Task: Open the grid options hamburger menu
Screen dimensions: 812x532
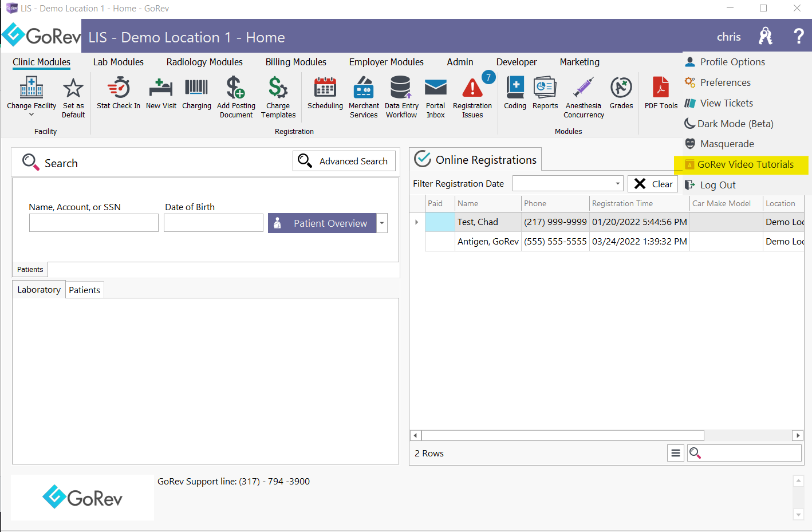Action: coord(676,453)
